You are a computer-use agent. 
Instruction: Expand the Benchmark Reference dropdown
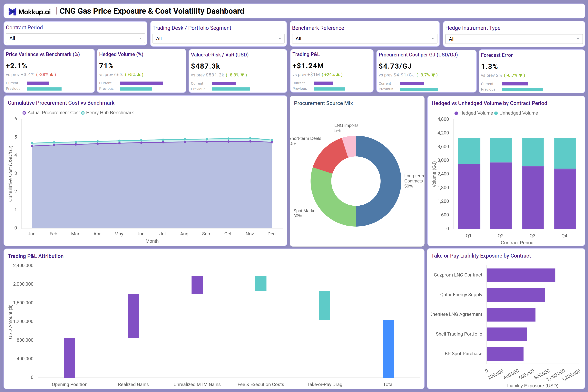365,39
